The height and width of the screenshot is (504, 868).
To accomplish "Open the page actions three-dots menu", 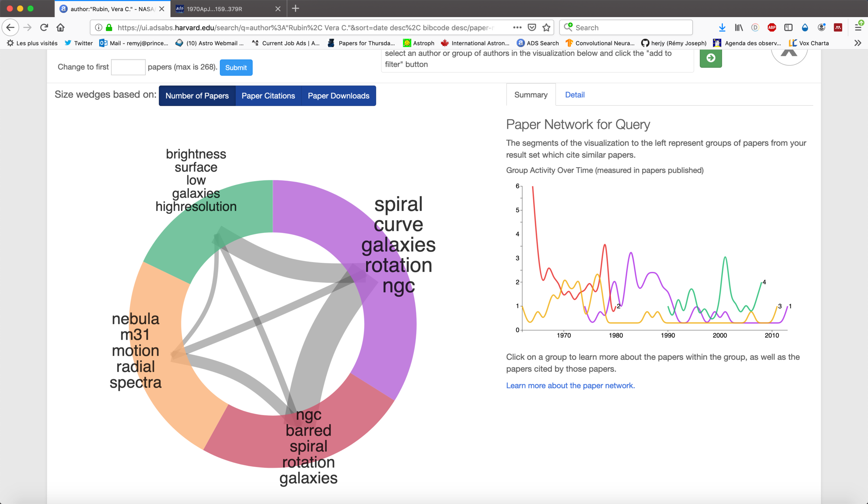I will (x=517, y=27).
